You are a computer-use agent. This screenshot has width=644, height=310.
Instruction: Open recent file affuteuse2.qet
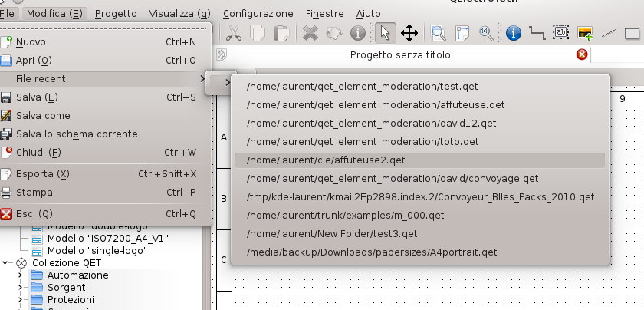(x=420, y=160)
